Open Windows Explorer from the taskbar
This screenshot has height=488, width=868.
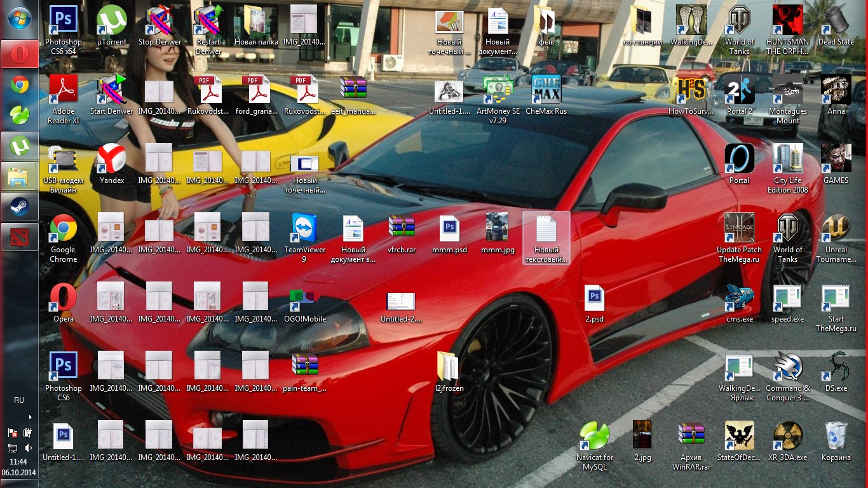click(x=20, y=176)
